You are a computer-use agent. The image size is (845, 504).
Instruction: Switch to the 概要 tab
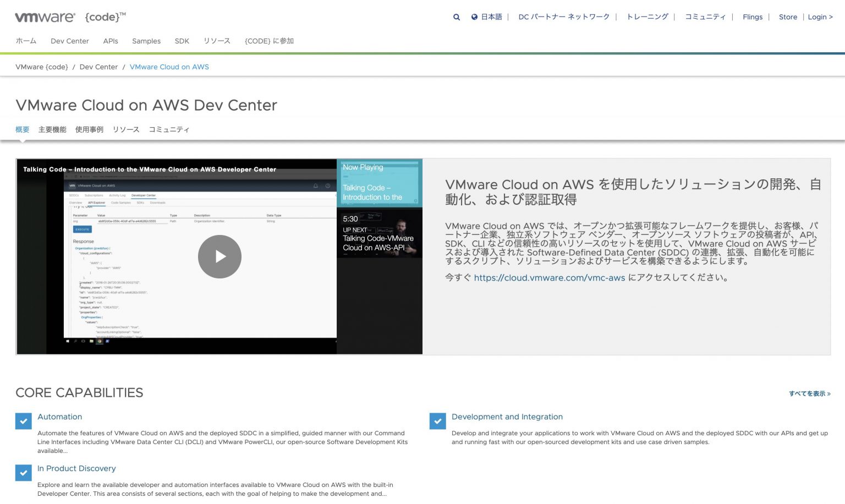(23, 129)
